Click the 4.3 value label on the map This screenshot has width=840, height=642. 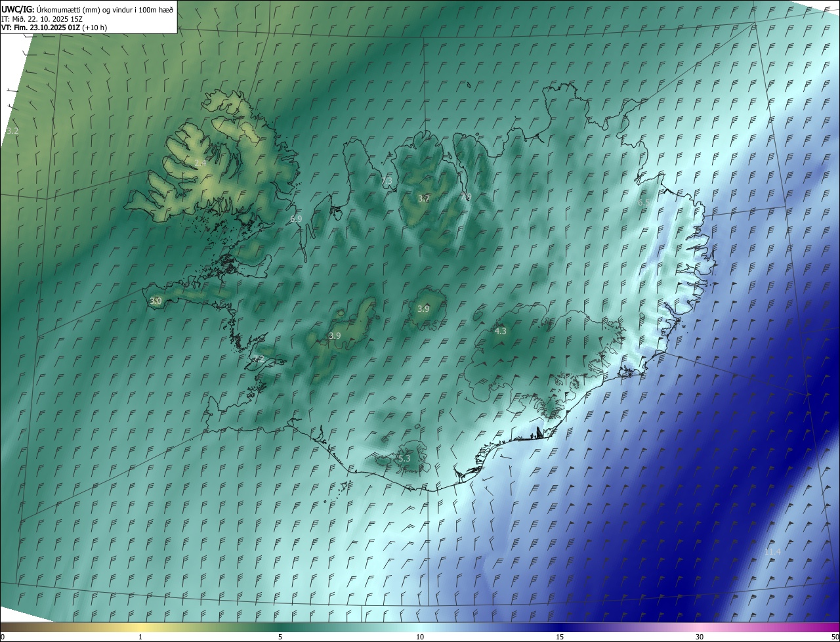[x=501, y=331]
